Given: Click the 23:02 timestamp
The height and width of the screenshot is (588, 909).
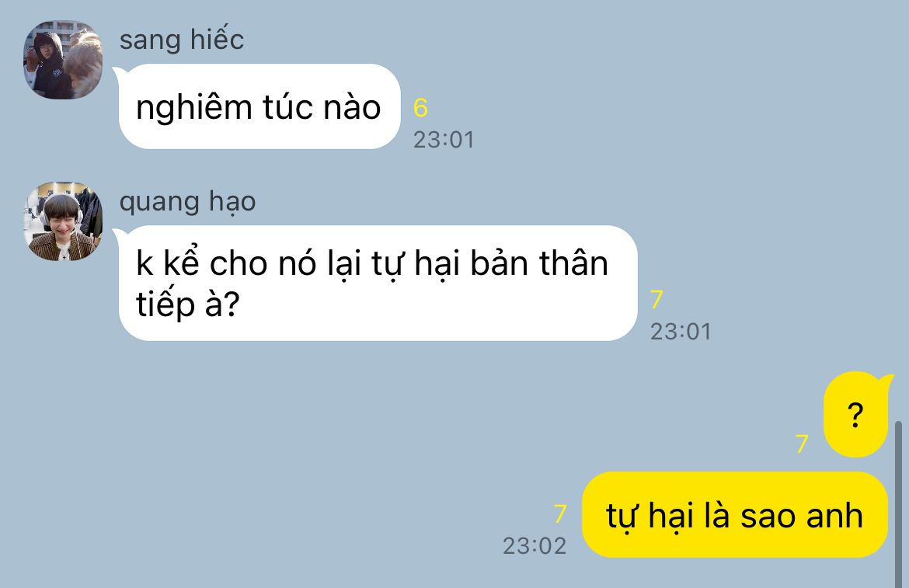Looking at the screenshot, I should 535,546.
